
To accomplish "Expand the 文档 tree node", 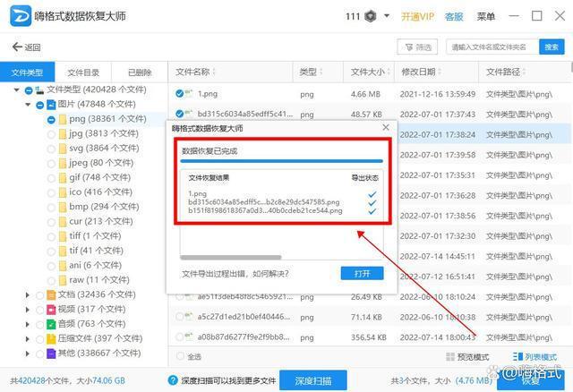I will click(x=28, y=294).
